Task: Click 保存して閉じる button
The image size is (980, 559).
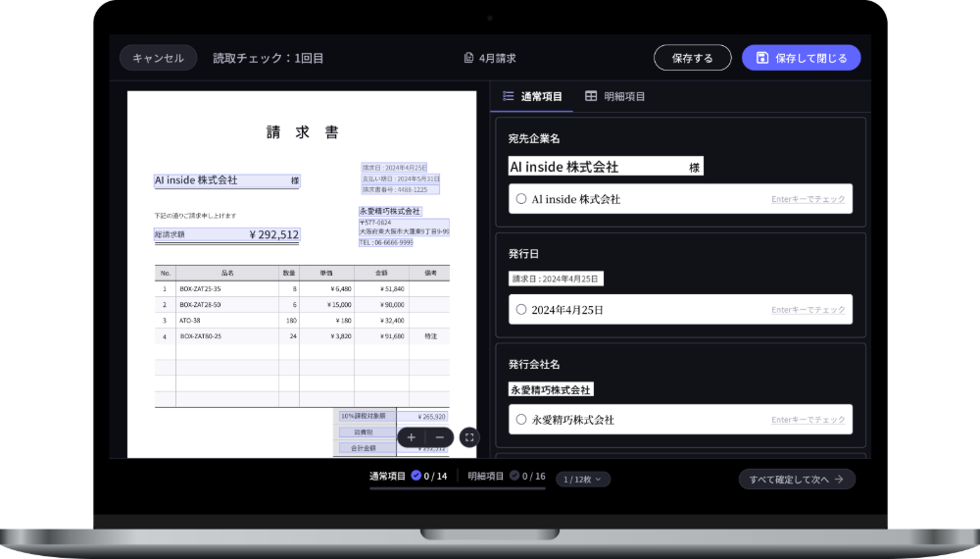Action: tap(802, 58)
